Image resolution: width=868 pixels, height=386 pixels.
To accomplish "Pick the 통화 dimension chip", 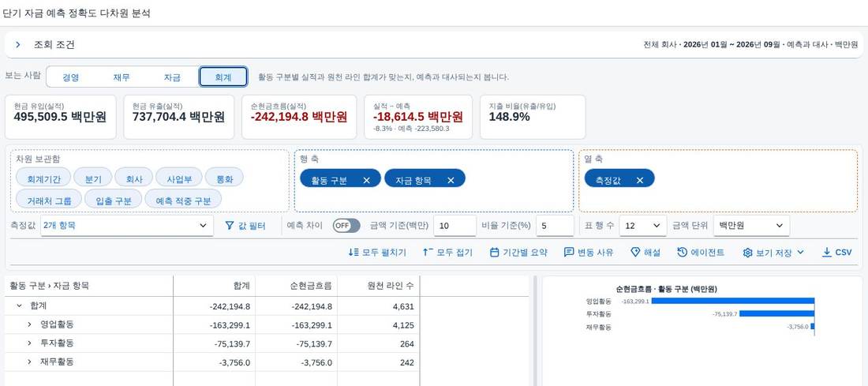I will coord(223,178).
